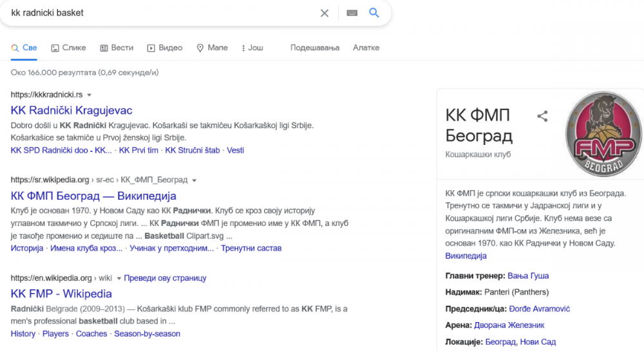Image resolution: width=644 pixels, height=351 pixels.
Task: Switch to the Вести news tab
Action: [x=116, y=48]
